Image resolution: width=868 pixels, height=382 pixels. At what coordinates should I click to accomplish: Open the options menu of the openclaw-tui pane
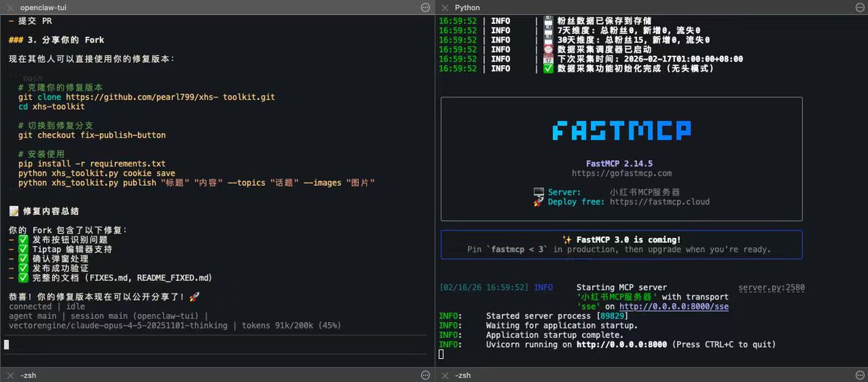coord(425,7)
